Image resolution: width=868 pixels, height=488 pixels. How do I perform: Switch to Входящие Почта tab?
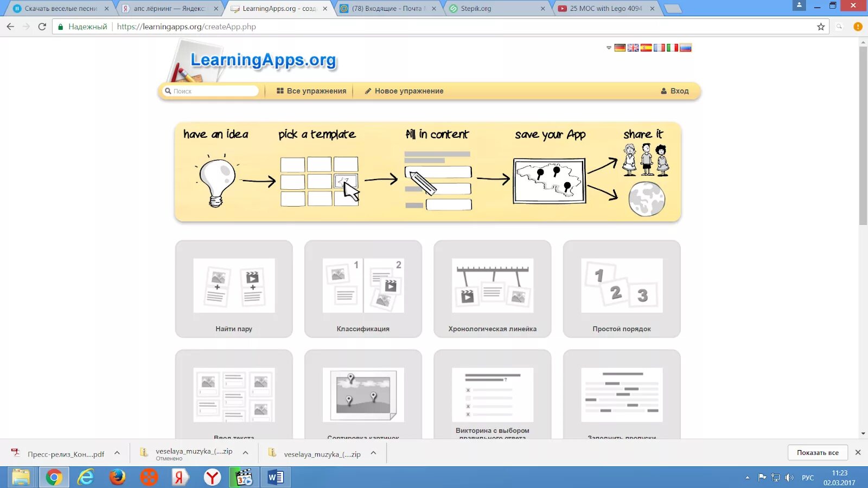[388, 9]
